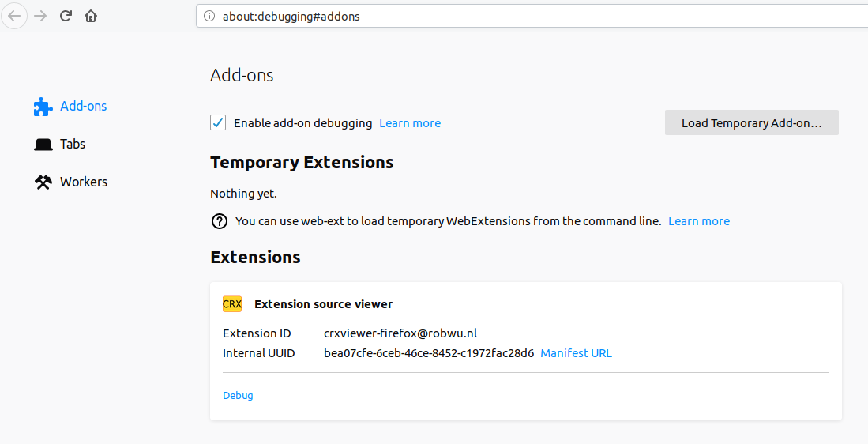The height and width of the screenshot is (444, 868).
Task: Click the browser back arrow button
Action: coord(14,16)
